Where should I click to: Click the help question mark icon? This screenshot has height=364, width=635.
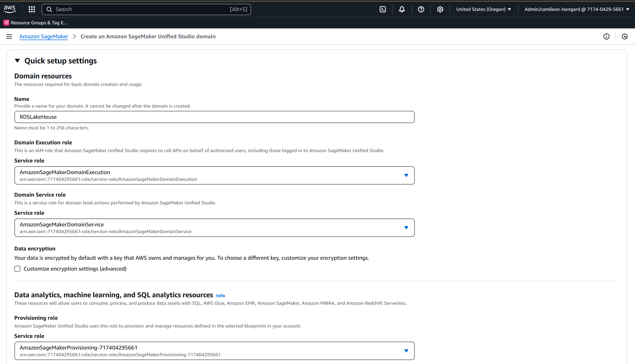[x=421, y=9]
